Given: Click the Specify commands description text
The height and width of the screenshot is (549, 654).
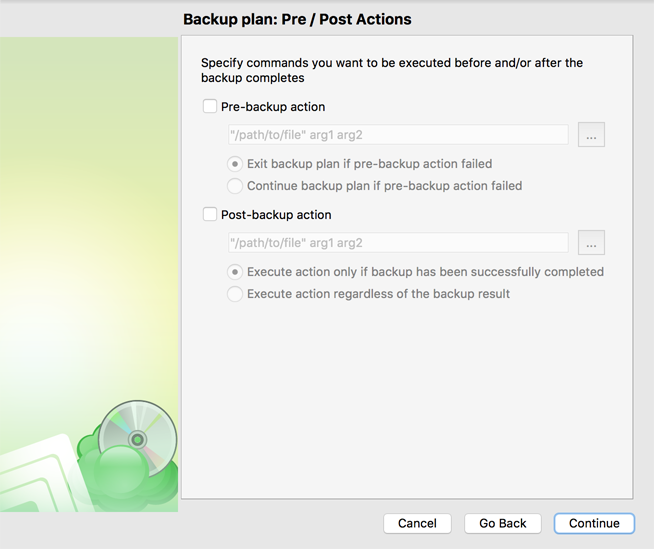Looking at the screenshot, I should [392, 70].
